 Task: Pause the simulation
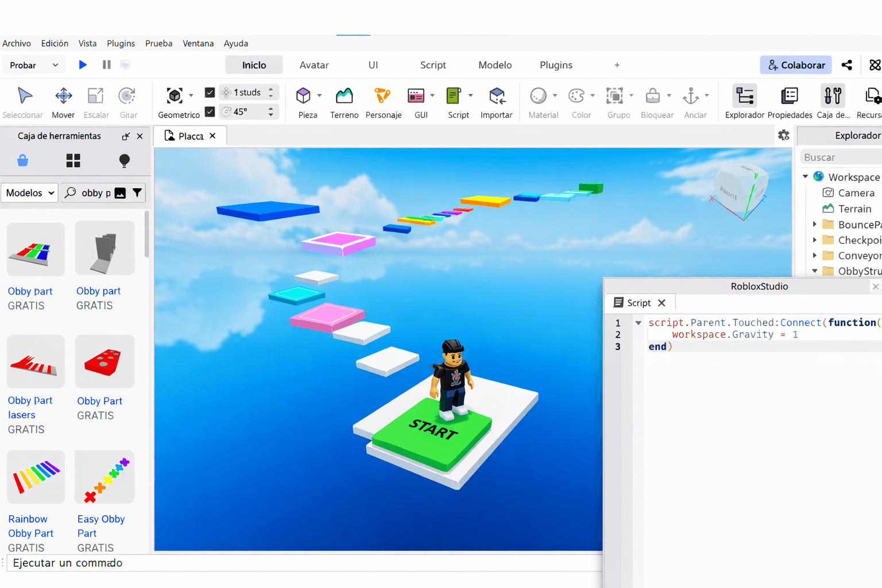(106, 65)
